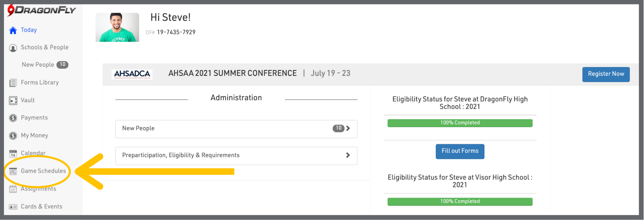The image size is (644, 220).
Task: Click the Fill out Forms button
Action: (460, 151)
